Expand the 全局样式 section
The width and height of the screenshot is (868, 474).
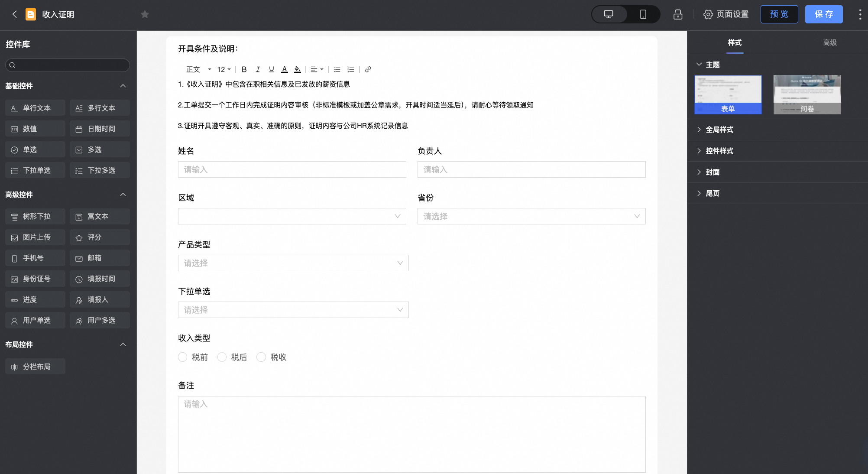pyautogui.click(x=719, y=130)
